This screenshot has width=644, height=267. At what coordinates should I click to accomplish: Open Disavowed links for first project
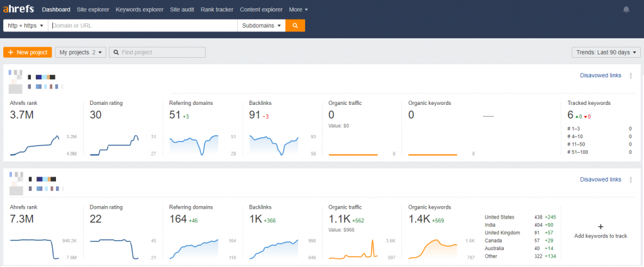[601, 75]
